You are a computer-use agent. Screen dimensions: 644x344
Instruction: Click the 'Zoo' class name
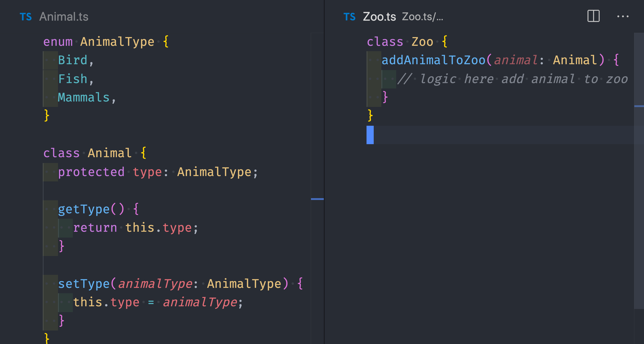click(422, 42)
